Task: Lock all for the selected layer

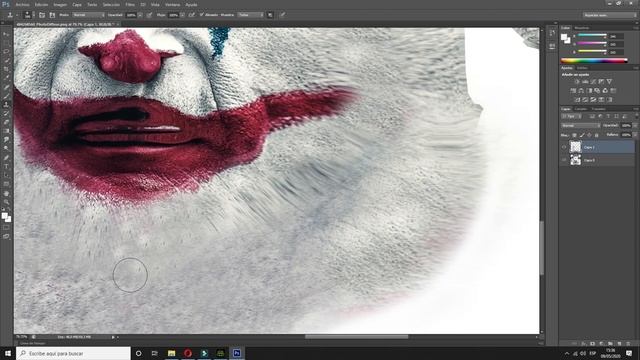Action: coord(597,135)
